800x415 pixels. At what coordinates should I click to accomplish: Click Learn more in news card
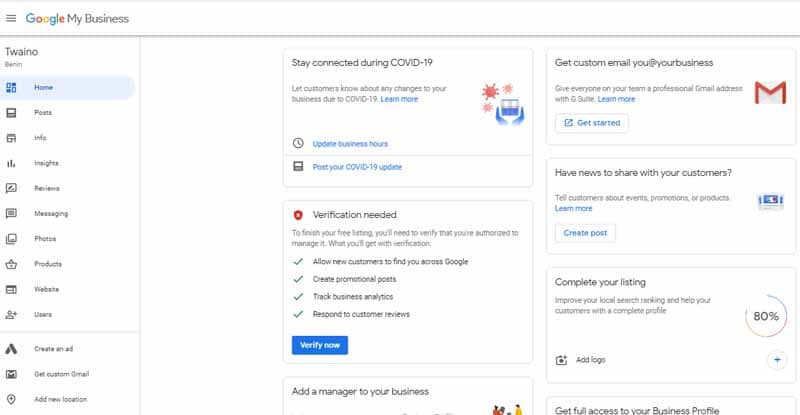point(573,208)
